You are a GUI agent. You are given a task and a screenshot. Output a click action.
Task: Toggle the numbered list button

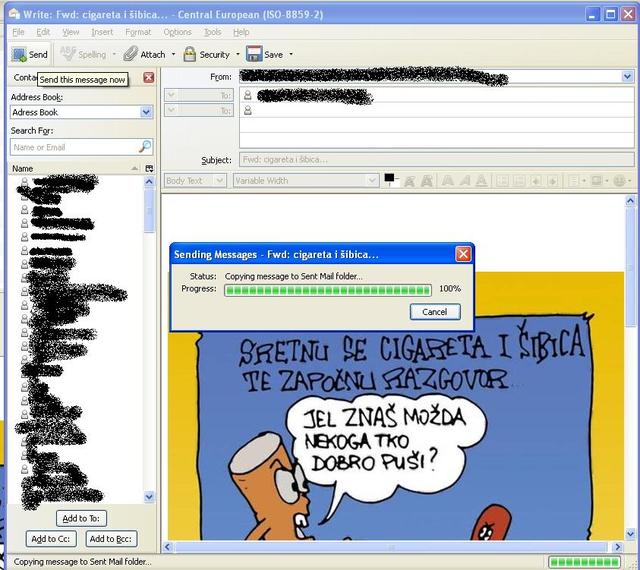coord(519,180)
